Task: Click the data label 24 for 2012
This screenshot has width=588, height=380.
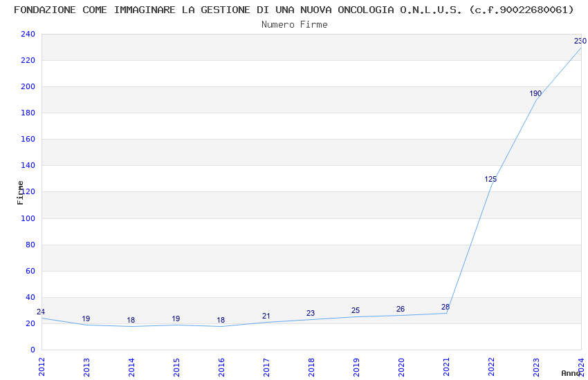Action: pos(41,312)
